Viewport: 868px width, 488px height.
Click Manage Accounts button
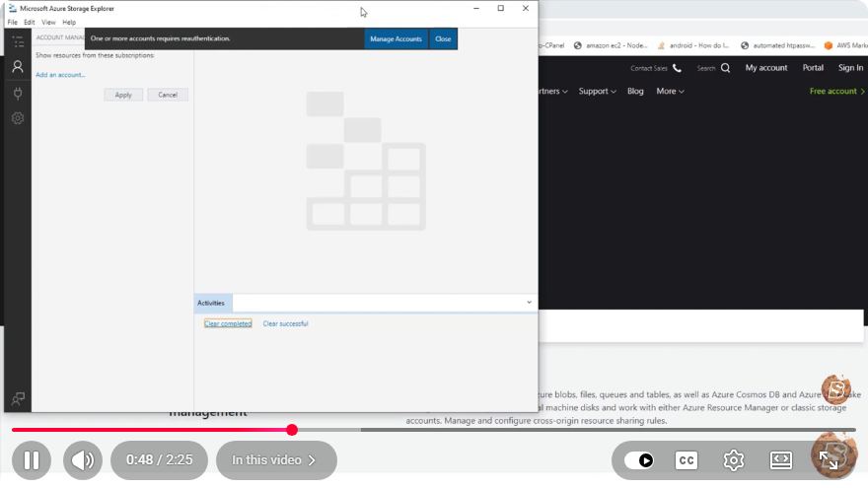[396, 38]
